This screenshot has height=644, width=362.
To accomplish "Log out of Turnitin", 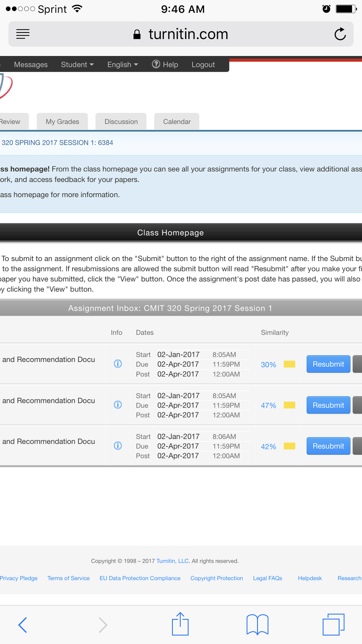I will (x=203, y=64).
